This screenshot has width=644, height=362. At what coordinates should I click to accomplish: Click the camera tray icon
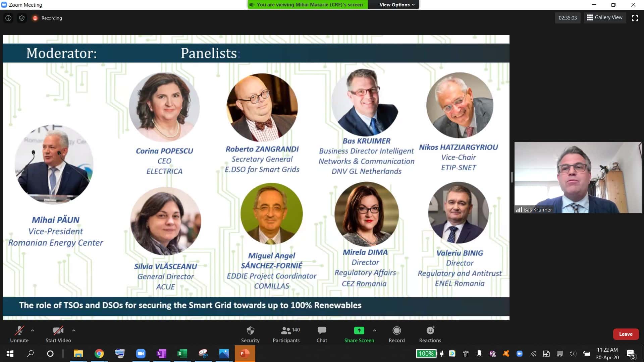466,354
